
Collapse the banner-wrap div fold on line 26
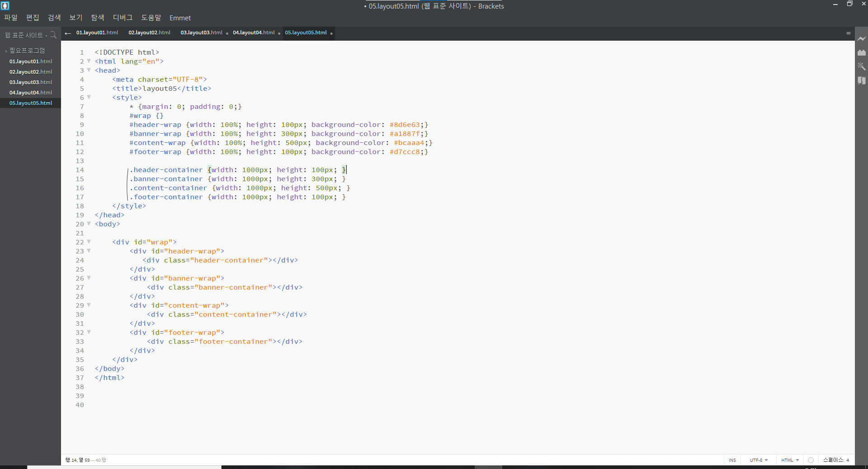click(89, 278)
